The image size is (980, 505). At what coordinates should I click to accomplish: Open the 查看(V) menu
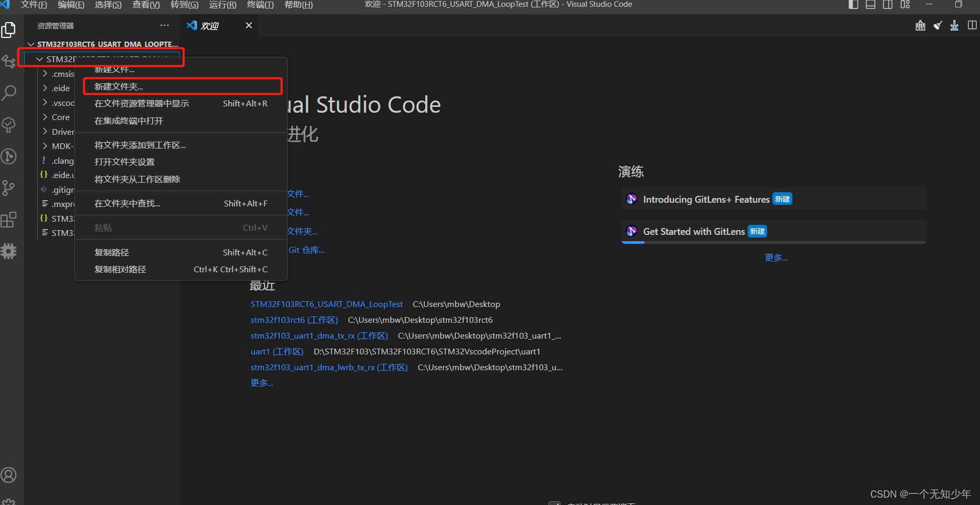click(146, 5)
